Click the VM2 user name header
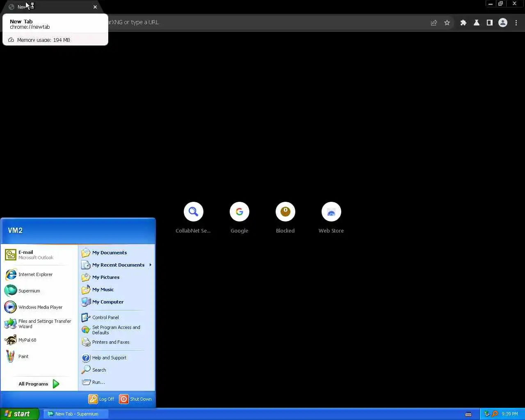The width and height of the screenshot is (525, 420). click(x=15, y=231)
